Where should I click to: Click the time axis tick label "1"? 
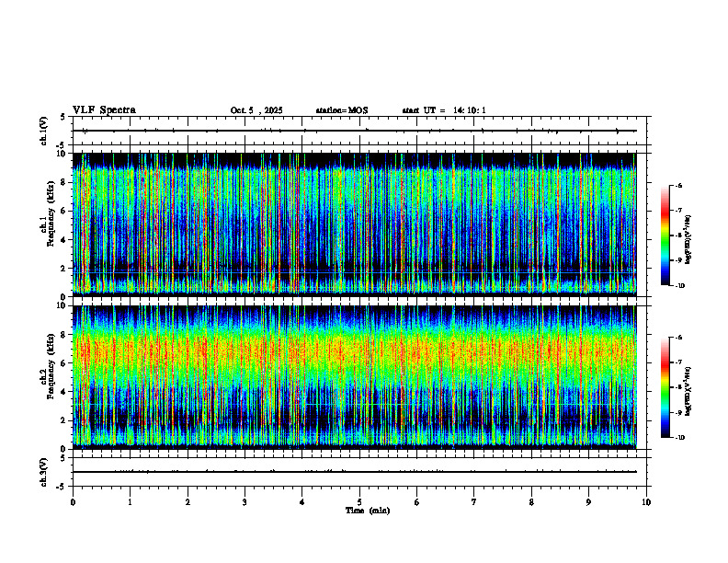click(x=130, y=502)
